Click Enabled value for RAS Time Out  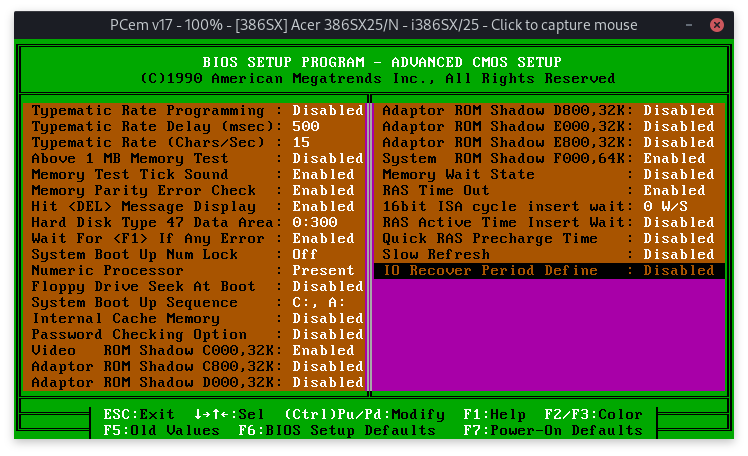coord(674,191)
